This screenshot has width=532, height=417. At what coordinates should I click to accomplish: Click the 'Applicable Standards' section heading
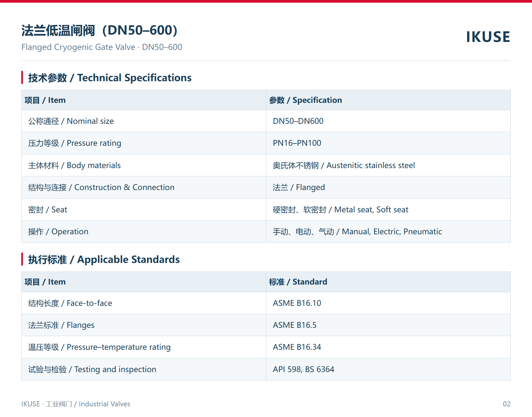[104, 259]
